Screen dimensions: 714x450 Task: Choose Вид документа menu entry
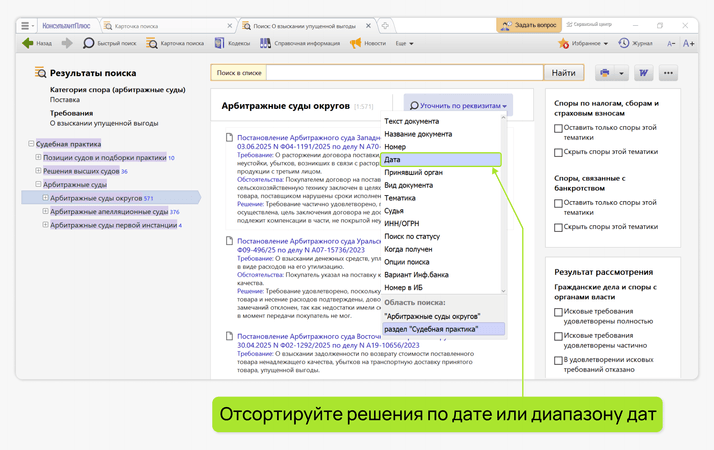[441, 185]
